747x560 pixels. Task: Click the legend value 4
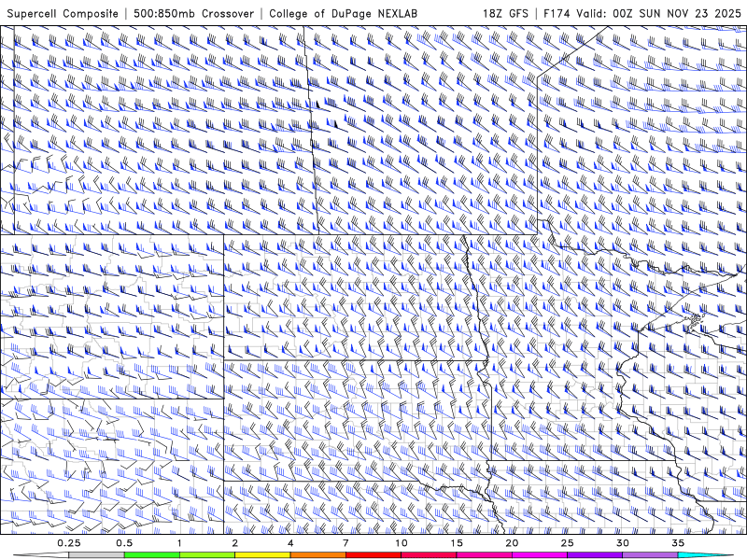click(290, 543)
